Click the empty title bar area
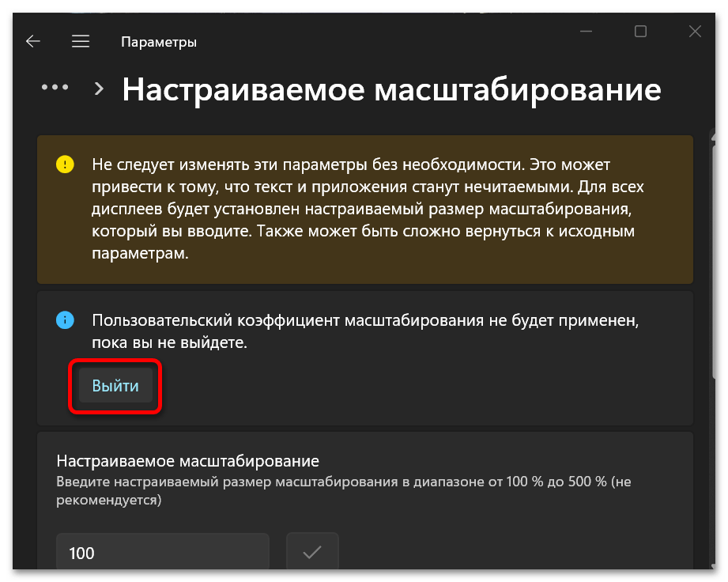 coord(395,36)
